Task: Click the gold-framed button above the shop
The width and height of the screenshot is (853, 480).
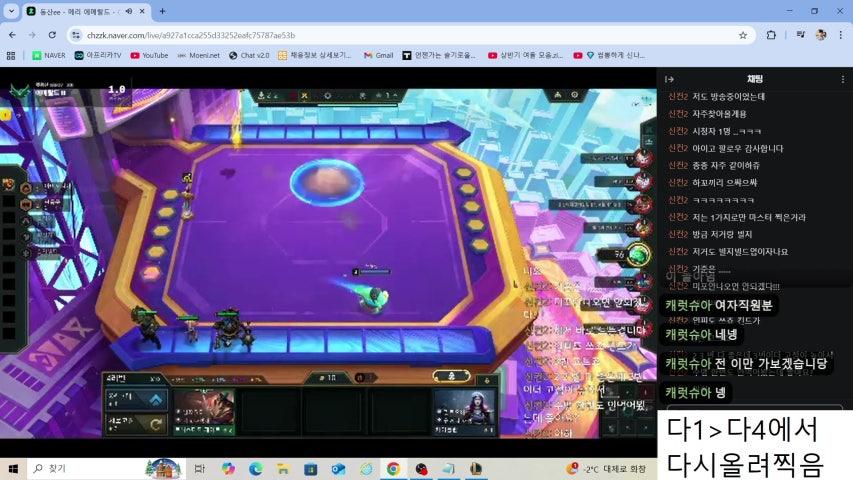Action: (451, 376)
